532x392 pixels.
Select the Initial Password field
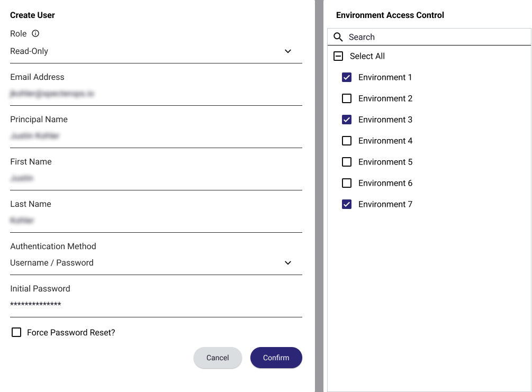point(156,305)
